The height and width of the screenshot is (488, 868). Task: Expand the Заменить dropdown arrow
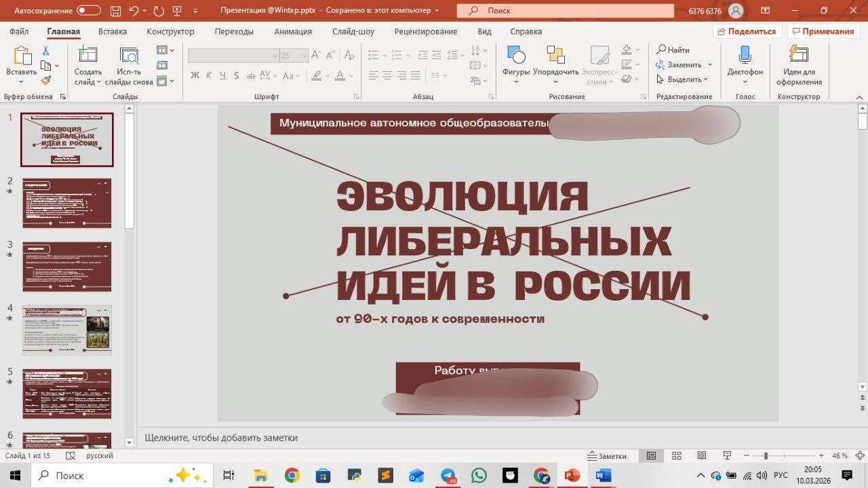710,65
